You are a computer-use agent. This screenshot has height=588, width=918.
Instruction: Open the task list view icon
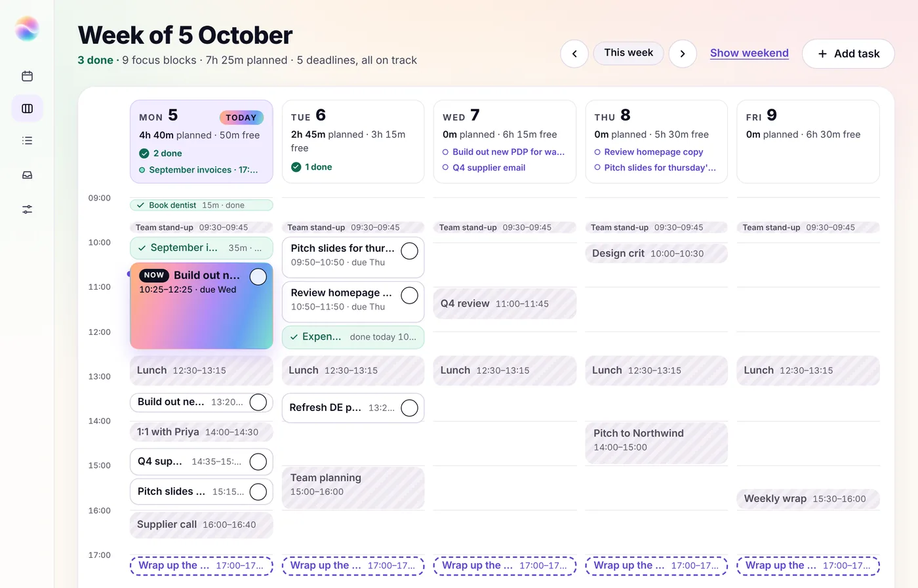click(27, 140)
